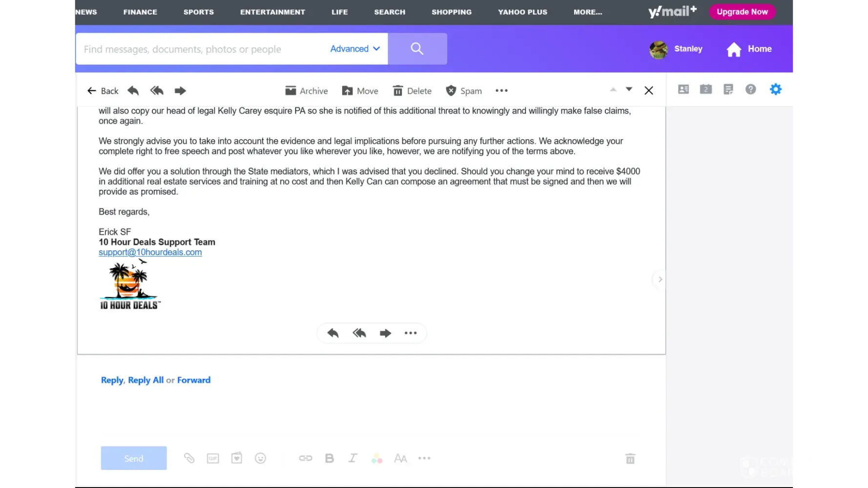Open the Advanced search dropdown

355,49
